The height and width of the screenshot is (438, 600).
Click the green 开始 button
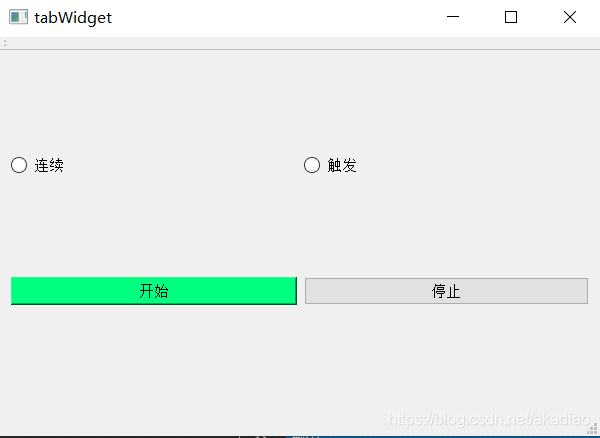154,291
